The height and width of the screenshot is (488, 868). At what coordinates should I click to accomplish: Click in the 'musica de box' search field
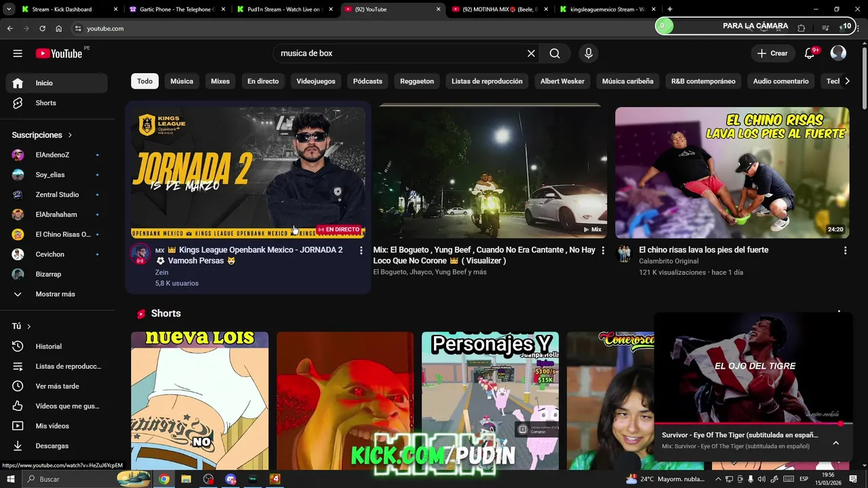click(x=400, y=54)
